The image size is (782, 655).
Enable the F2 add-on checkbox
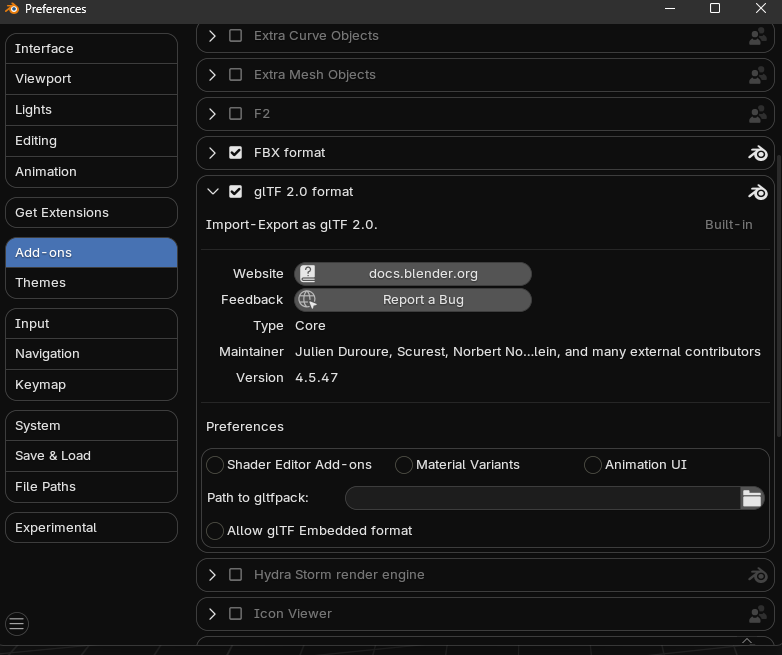point(235,114)
